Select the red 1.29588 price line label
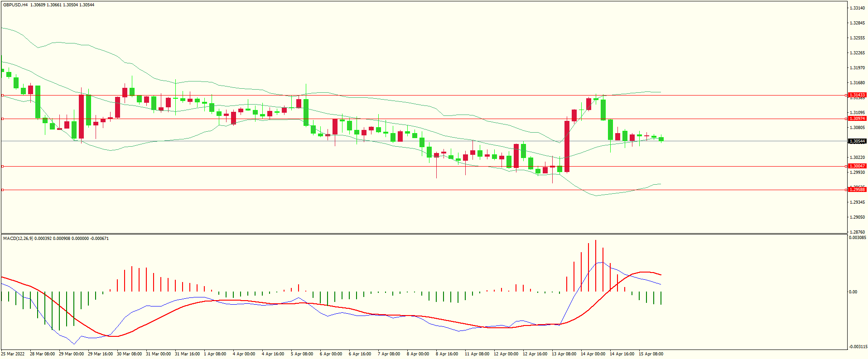 coord(857,190)
